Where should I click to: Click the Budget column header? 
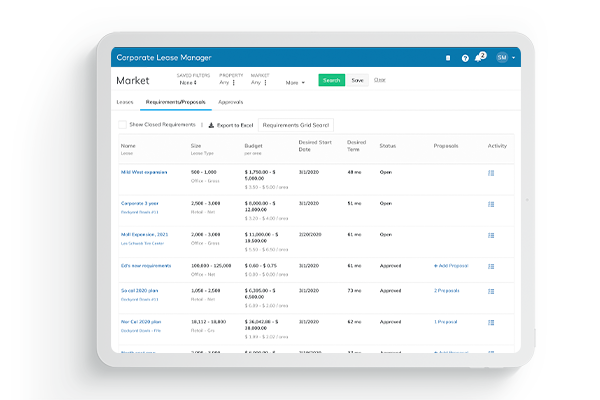(x=253, y=146)
